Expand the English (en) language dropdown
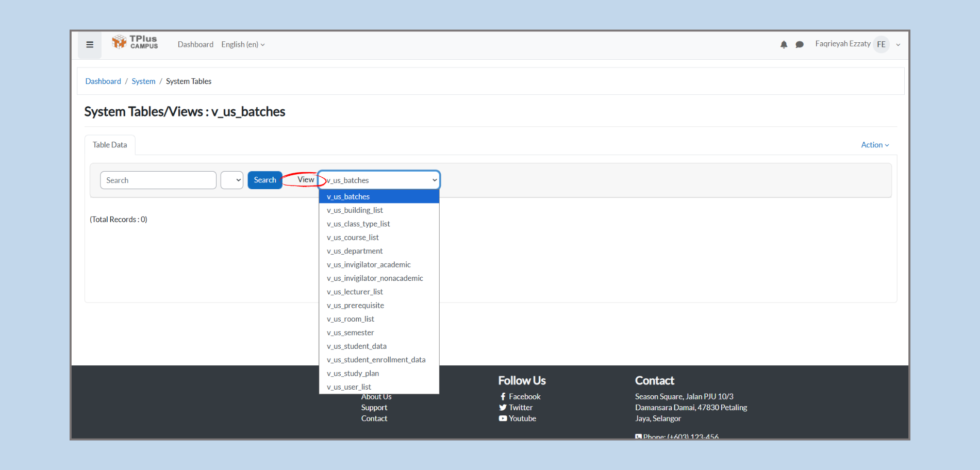The width and height of the screenshot is (980, 470). click(x=243, y=45)
